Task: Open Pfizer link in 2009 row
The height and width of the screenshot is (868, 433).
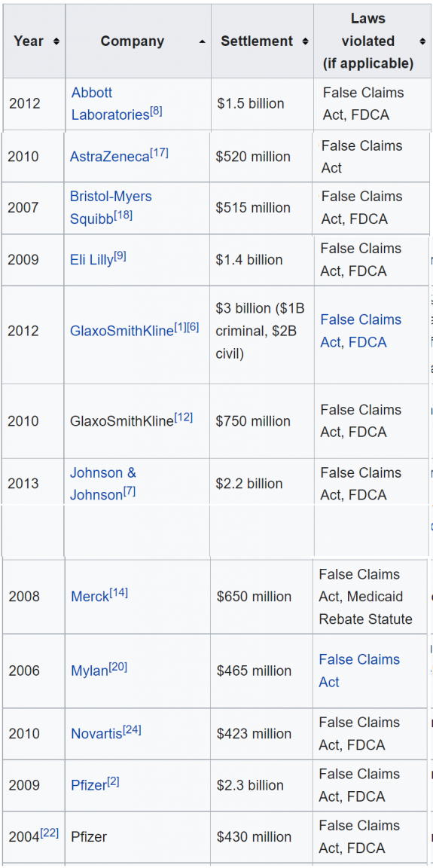Action: click(88, 786)
